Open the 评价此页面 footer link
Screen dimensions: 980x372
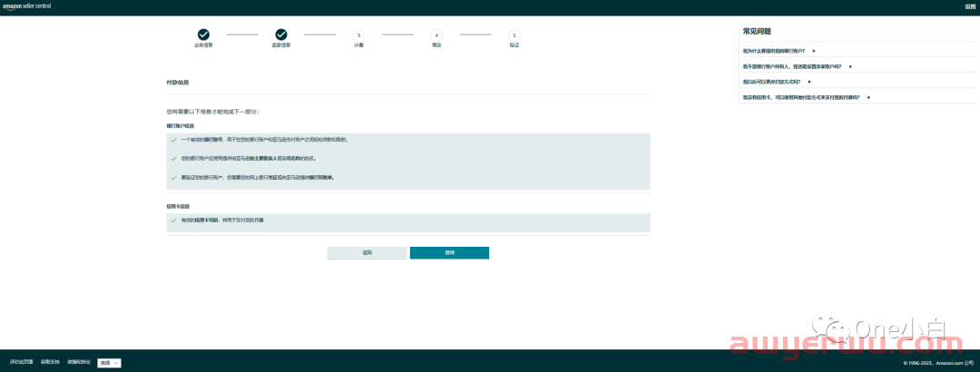(x=22, y=362)
